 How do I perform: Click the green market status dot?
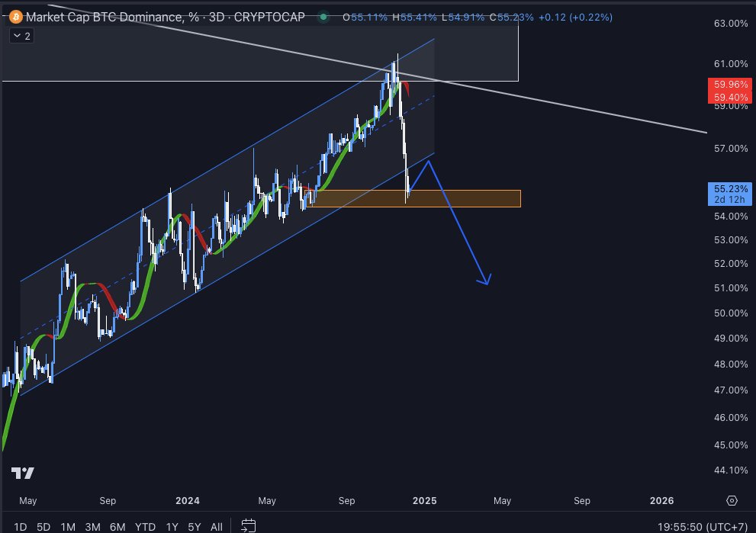[323, 18]
